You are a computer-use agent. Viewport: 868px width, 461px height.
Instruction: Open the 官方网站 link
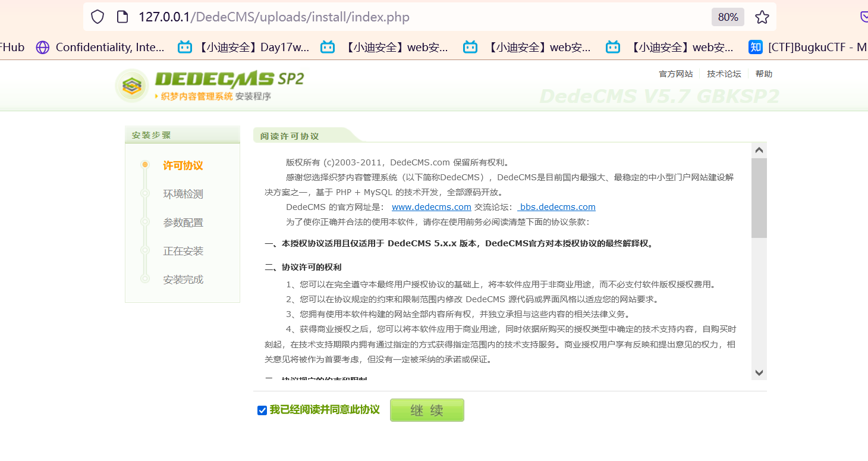click(676, 74)
